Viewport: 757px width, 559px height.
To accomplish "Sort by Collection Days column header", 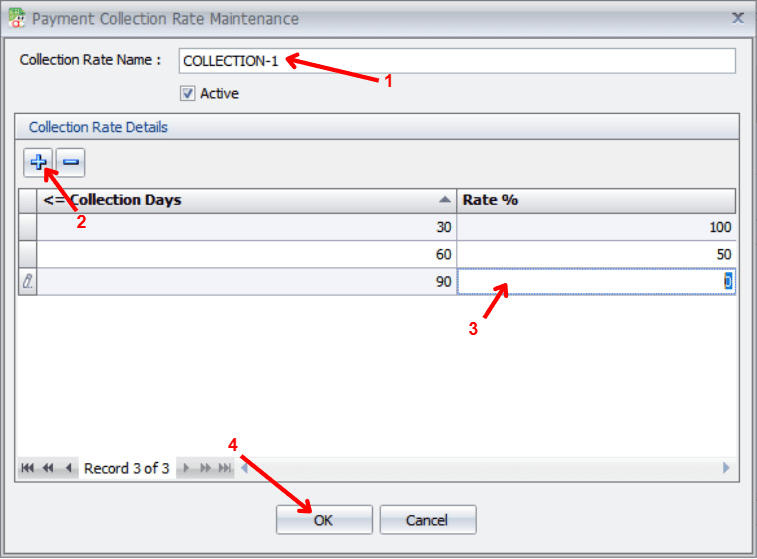I will pyautogui.click(x=240, y=200).
